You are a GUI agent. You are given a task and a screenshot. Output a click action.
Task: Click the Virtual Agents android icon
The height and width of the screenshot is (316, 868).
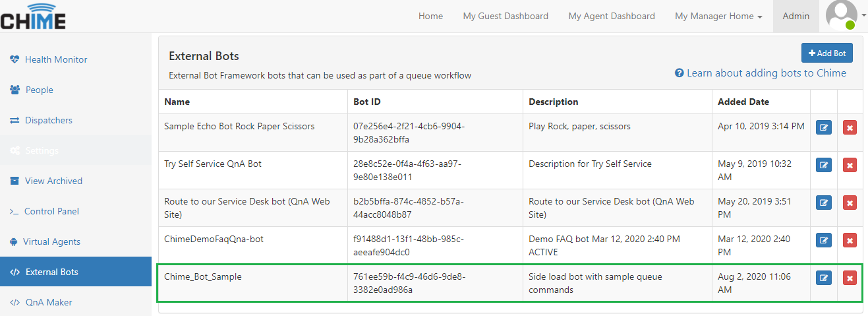pos(14,241)
